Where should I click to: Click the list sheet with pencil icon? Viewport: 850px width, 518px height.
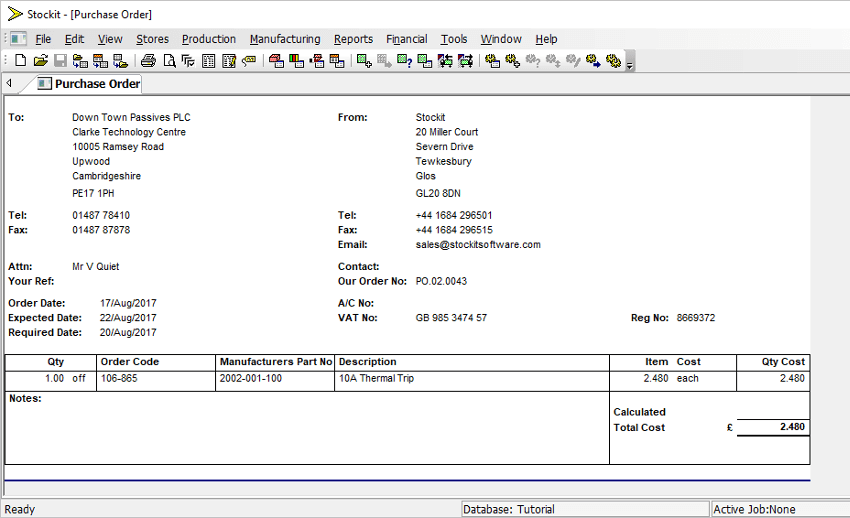point(229,61)
